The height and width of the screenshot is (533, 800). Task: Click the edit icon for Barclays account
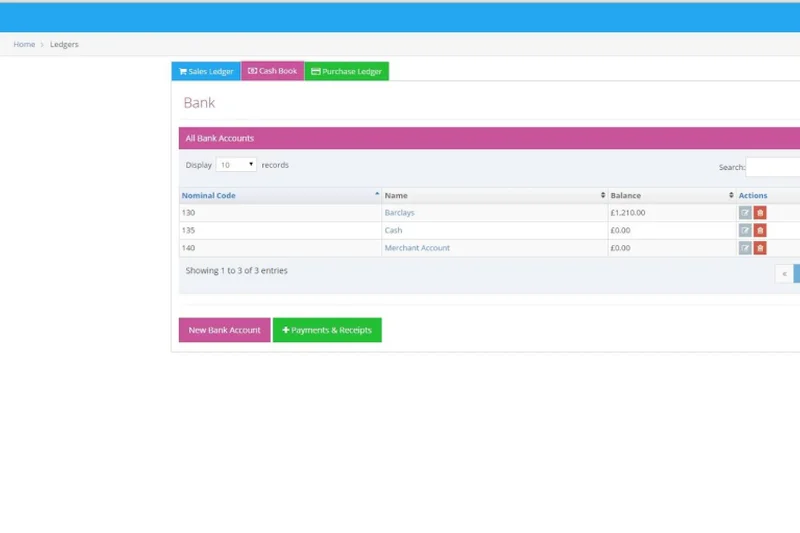745,213
